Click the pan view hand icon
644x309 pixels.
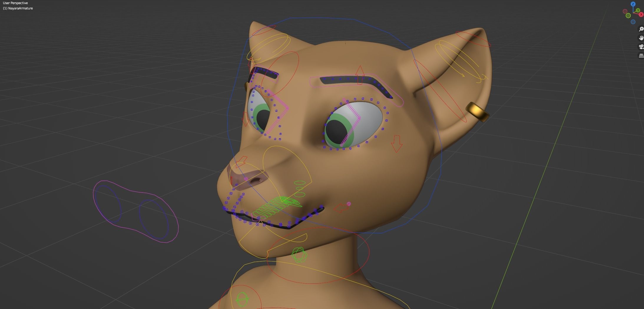(x=641, y=38)
